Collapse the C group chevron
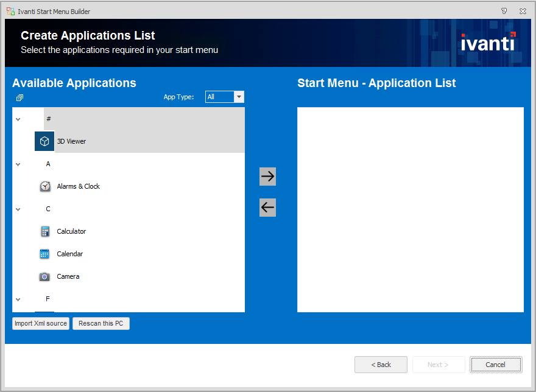The width and height of the screenshot is (536, 392). click(18, 209)
